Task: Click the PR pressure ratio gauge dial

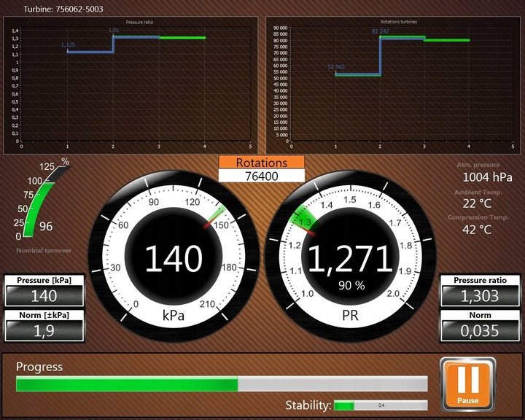Action: click(350, 256)
